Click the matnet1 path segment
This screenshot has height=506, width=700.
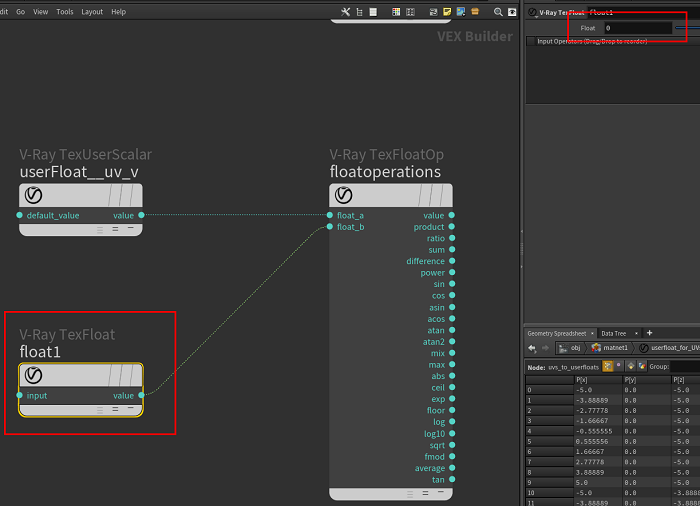pyautogui.click(x=610, y=348)
